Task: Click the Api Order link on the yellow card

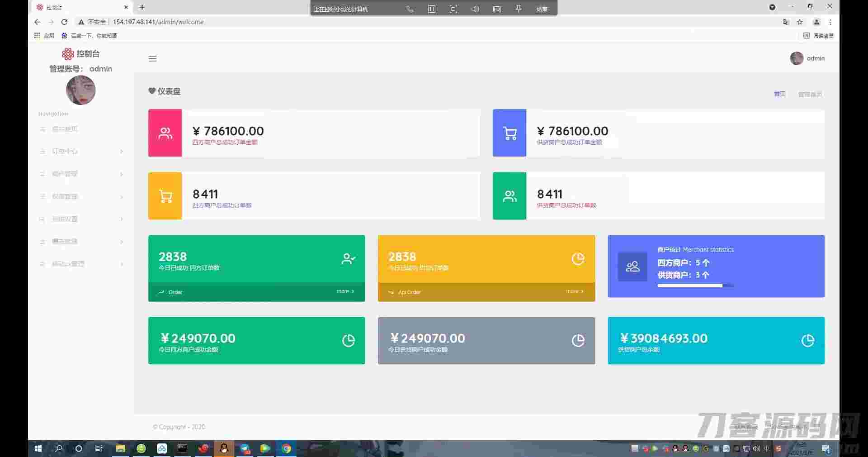Action: pyautogui.click(x=409, y=292)
